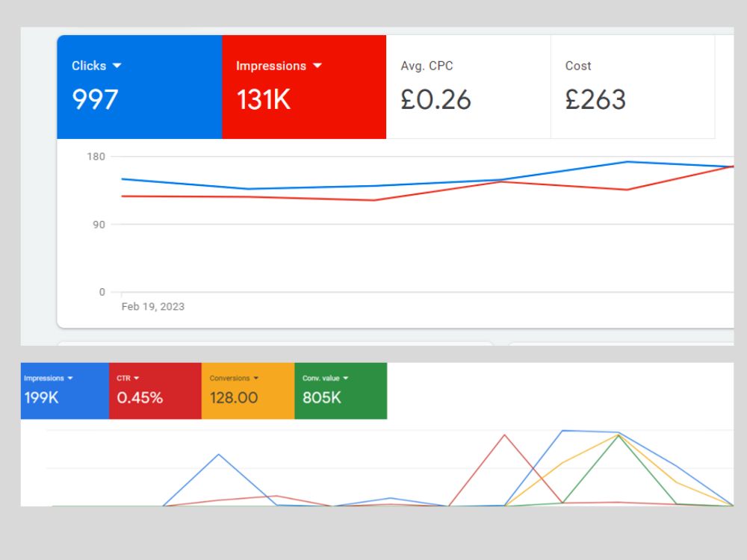Click the Cost label text
The height and width of the screenshot is (560, 747).
(578, 66)
